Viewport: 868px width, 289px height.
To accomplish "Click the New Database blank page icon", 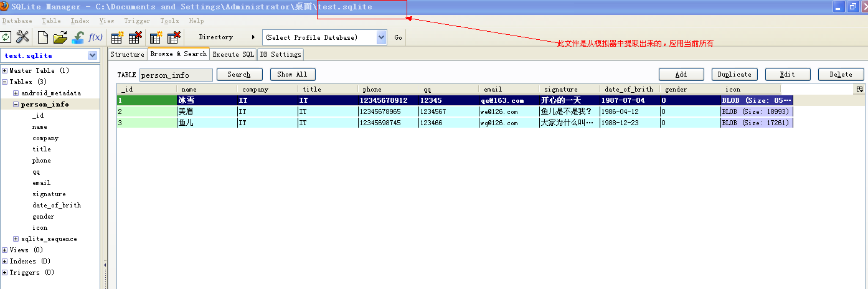I will tap(43, 37).
